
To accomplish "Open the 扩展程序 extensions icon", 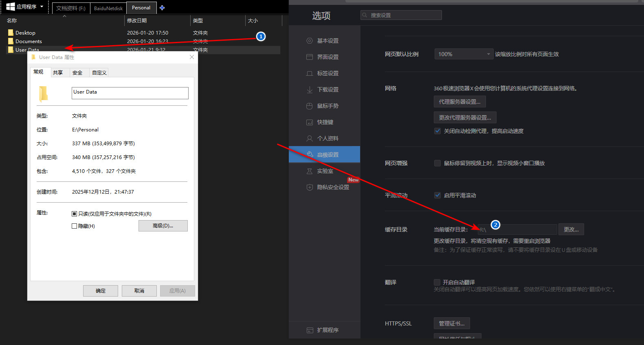I will click(310, 330).
